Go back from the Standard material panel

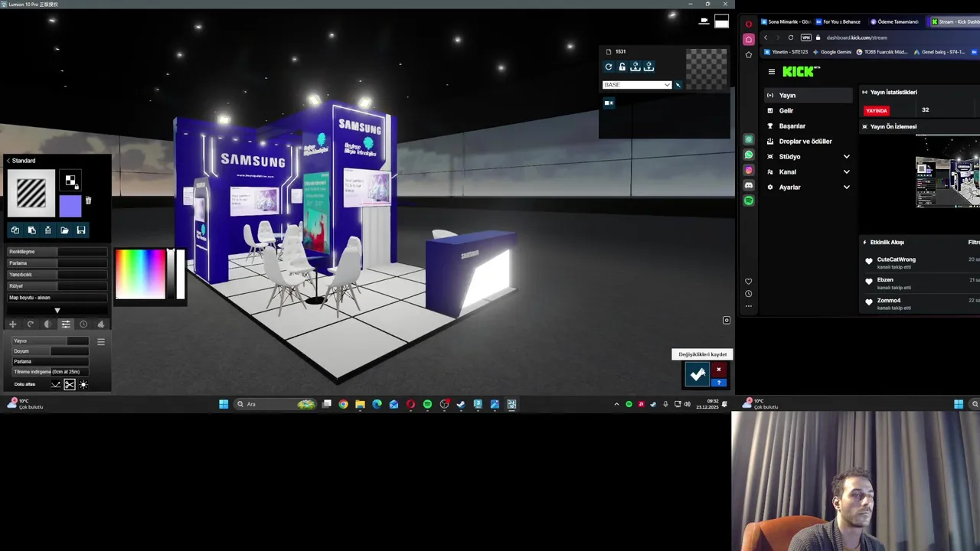[8, 161]
